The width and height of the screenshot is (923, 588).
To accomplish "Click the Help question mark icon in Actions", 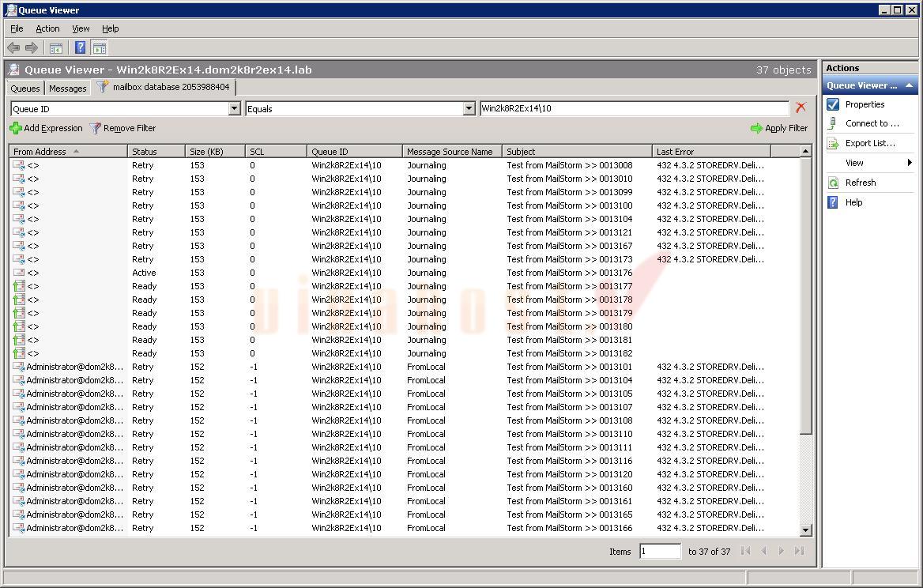I will click(x=833, y=202).
